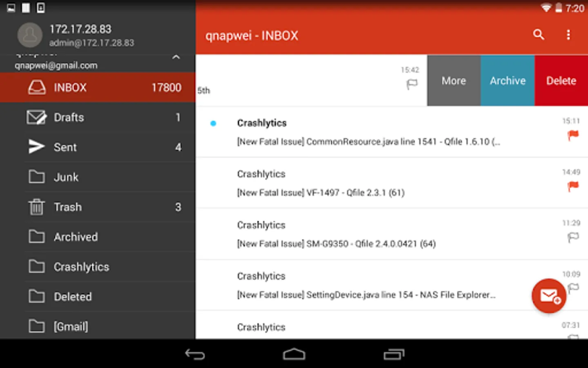Open the Trash folder
Screen dimensions: 588x368
click(x=98, y=207)
